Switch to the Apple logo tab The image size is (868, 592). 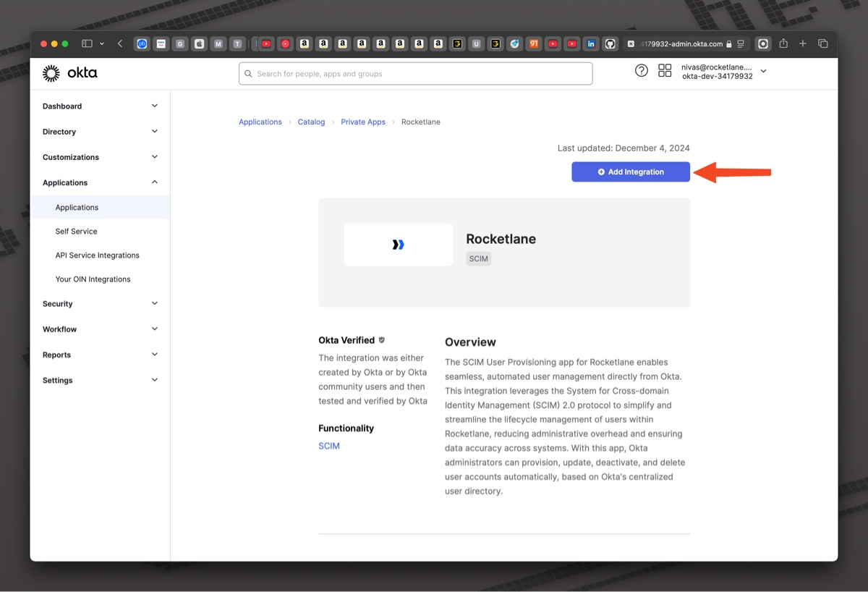(199, 43)
